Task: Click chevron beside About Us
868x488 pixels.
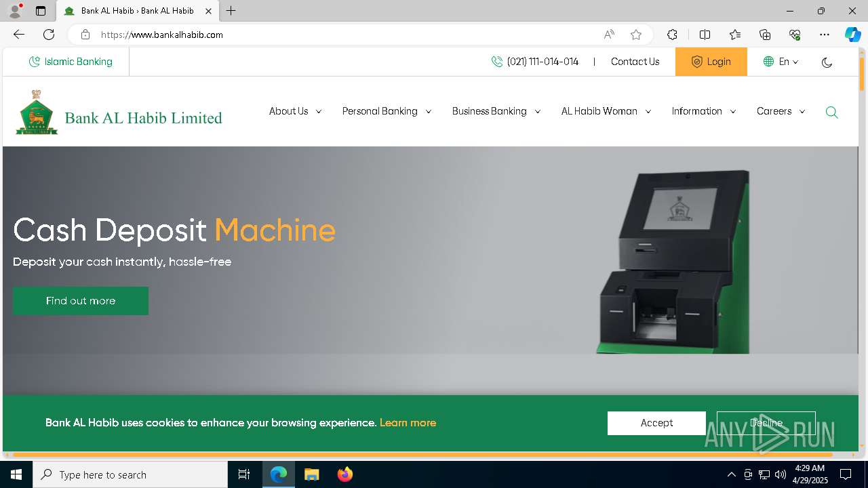Action: click(x=319, y=112)
